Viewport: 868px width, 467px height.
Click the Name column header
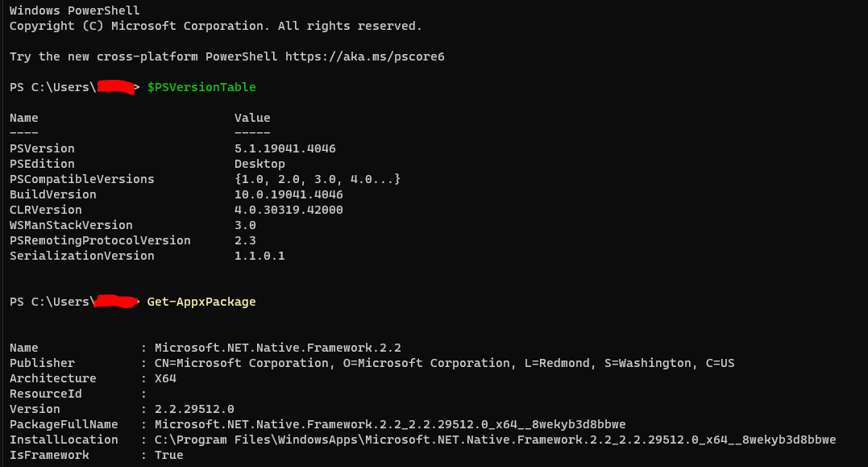click(23, 117)
